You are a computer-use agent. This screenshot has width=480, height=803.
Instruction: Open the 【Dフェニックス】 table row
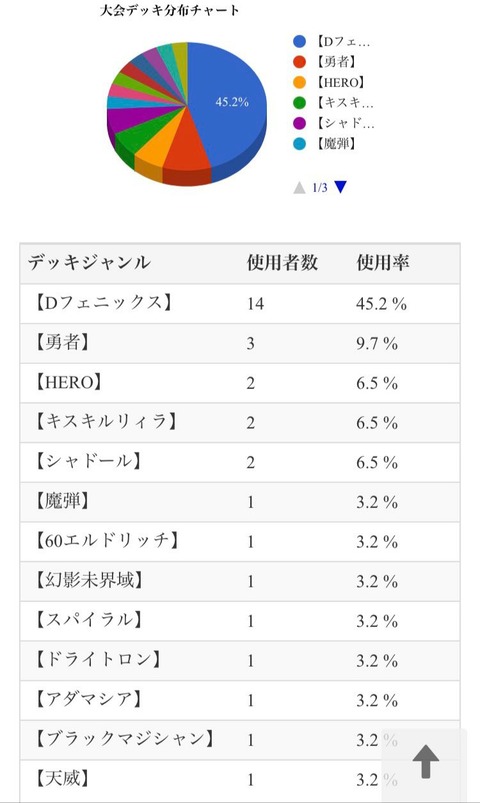[240, 304]
